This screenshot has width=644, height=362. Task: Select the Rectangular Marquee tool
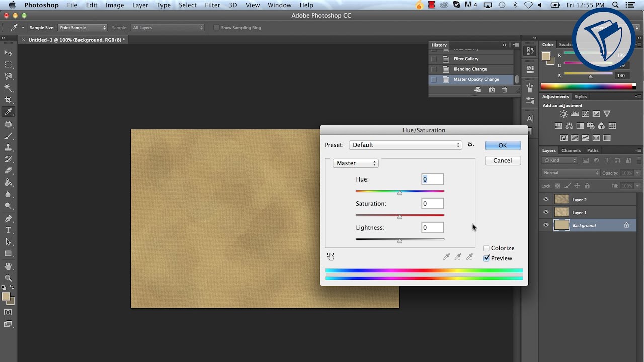(8, 65)
